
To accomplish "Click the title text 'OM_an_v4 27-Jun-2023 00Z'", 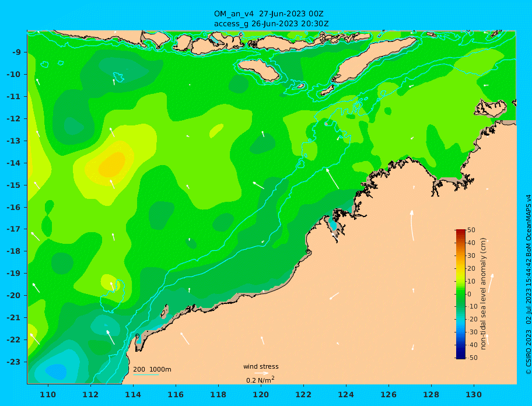I will 268,14.
